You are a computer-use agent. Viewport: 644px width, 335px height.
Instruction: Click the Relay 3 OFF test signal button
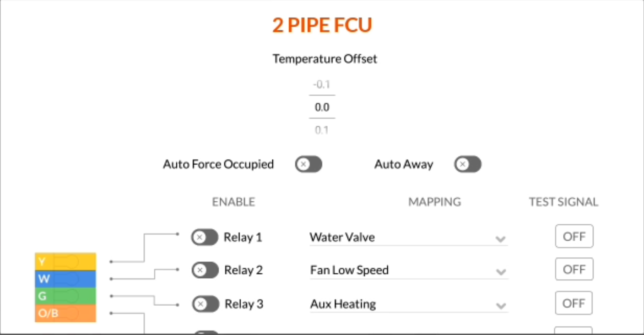pos(574,303)
